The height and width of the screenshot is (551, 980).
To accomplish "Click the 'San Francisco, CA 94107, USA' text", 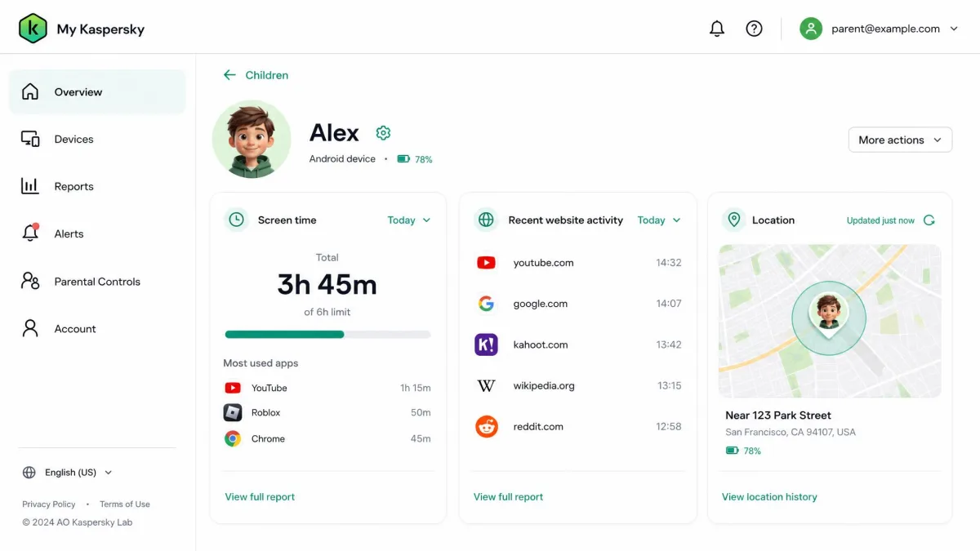I will [791, 432].
